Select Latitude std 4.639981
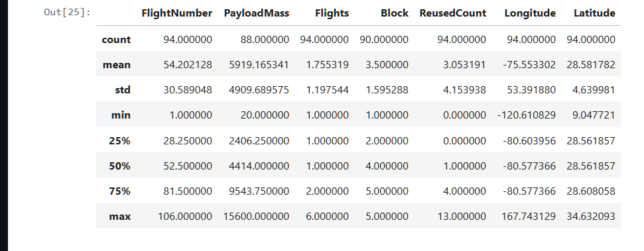 click(x=594, y=90)
